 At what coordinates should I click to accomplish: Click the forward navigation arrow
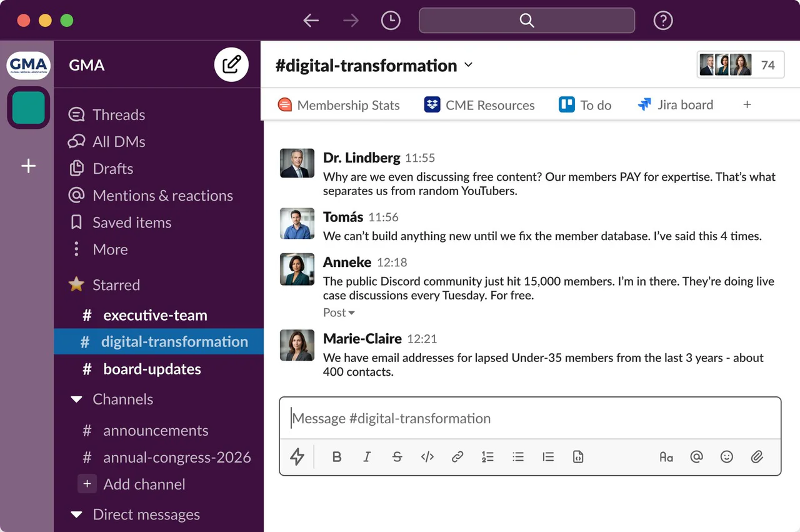pyautogui.click(x=351, y=21)
